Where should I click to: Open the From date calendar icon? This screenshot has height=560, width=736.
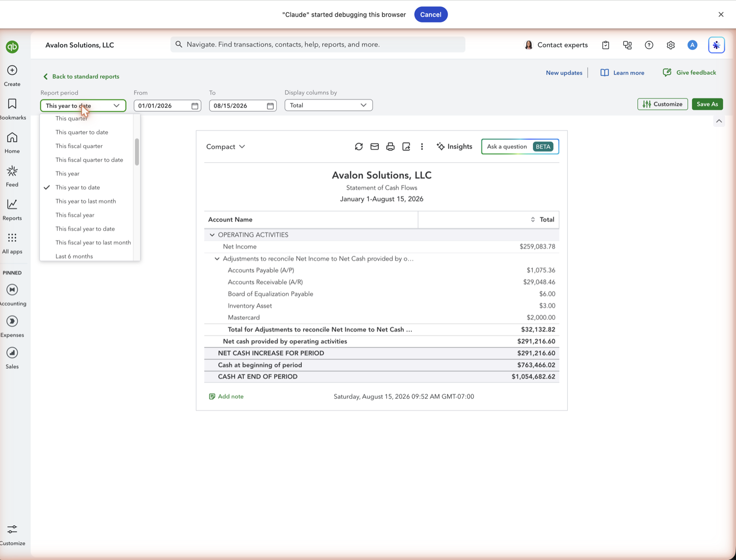coord(195,106)
